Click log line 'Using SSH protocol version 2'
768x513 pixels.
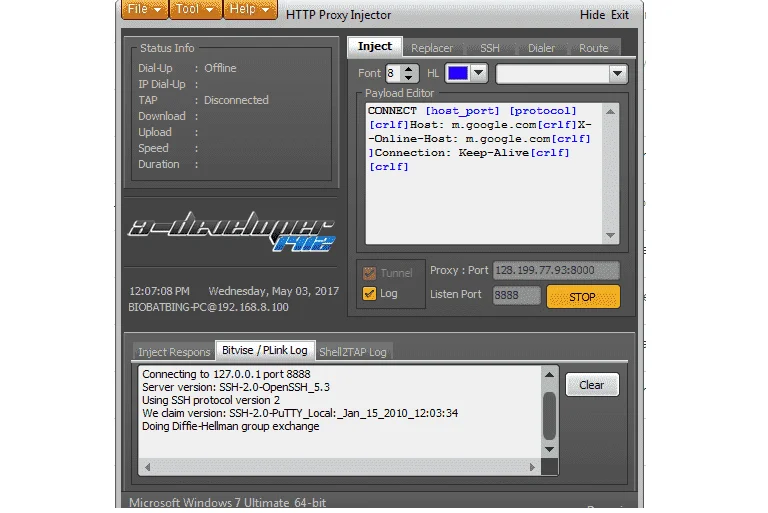(x=211, y=400)
